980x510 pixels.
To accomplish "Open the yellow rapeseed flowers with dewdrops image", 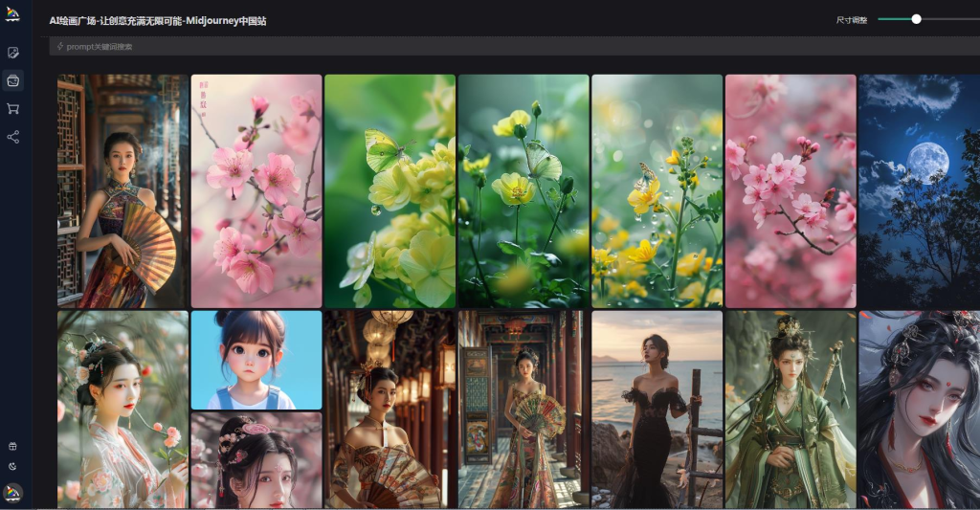I will point(657,191).
